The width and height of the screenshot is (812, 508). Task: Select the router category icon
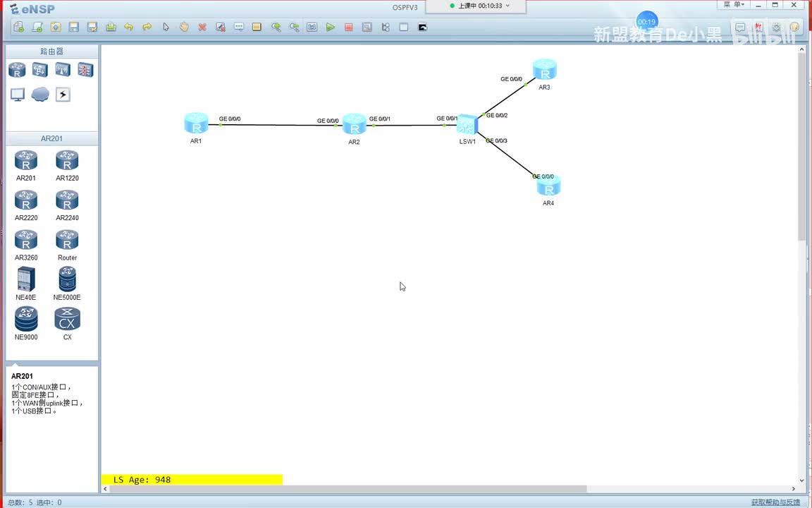coord(17,69)
